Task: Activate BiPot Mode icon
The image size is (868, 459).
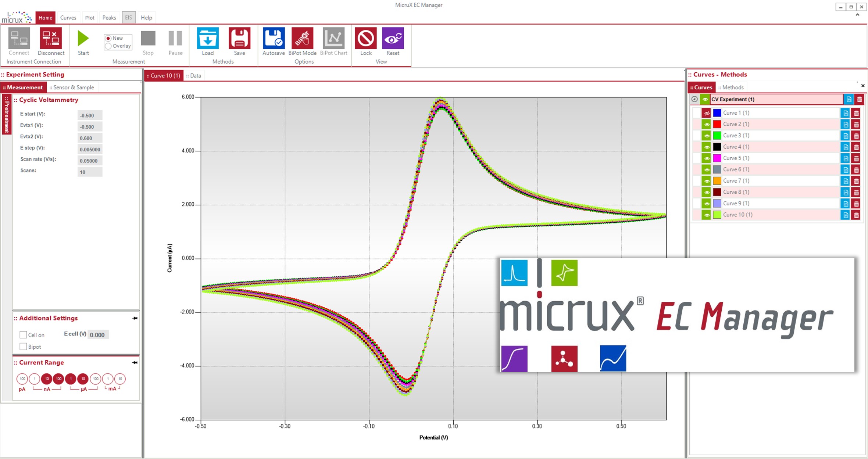Action: (x=302, y=38)
